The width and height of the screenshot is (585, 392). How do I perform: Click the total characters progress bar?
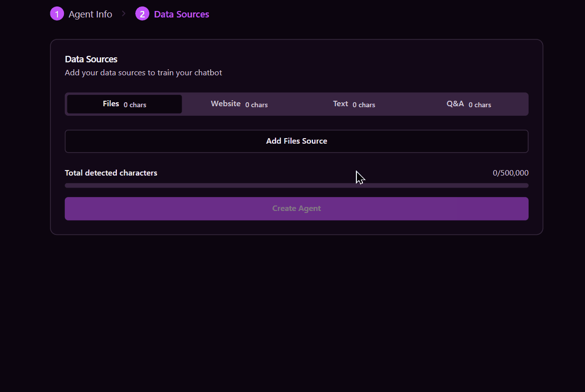coord(296,186)
